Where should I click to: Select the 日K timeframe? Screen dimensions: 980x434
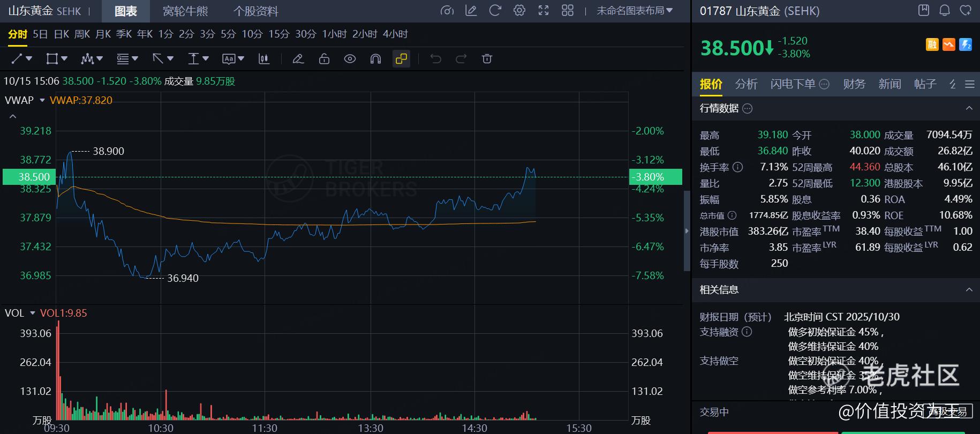point(62,34)
